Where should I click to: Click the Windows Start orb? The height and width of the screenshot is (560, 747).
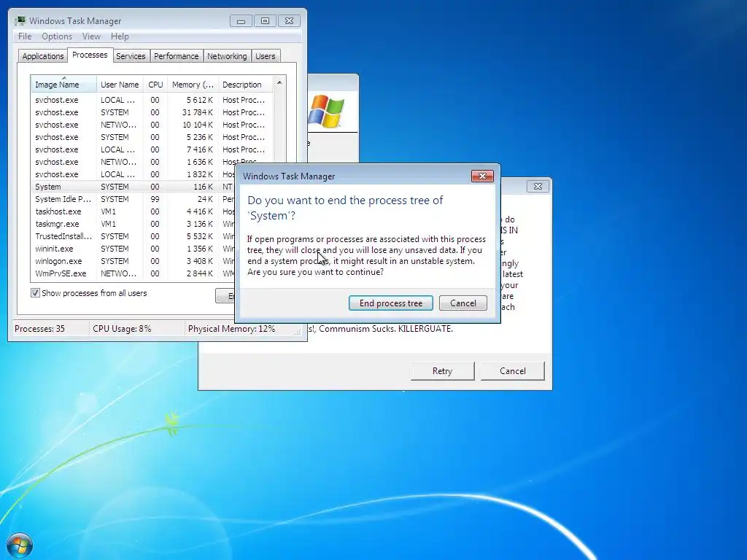point(20,545)
